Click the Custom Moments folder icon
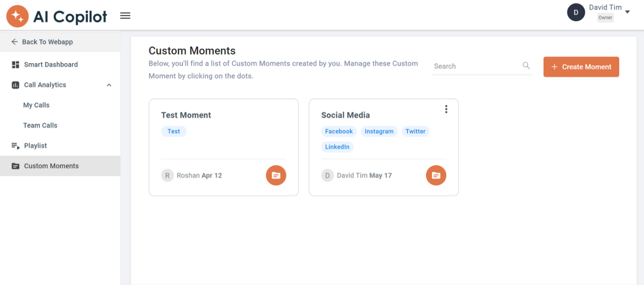644x285 pixels. [x=15, y=166]
